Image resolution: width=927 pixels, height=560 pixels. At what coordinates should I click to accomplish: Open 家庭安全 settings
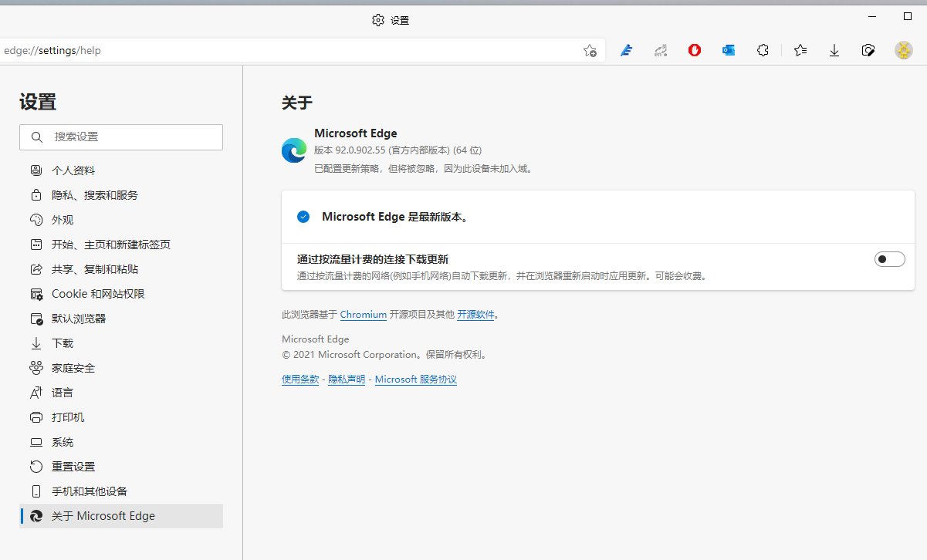[x=121, y=368]
